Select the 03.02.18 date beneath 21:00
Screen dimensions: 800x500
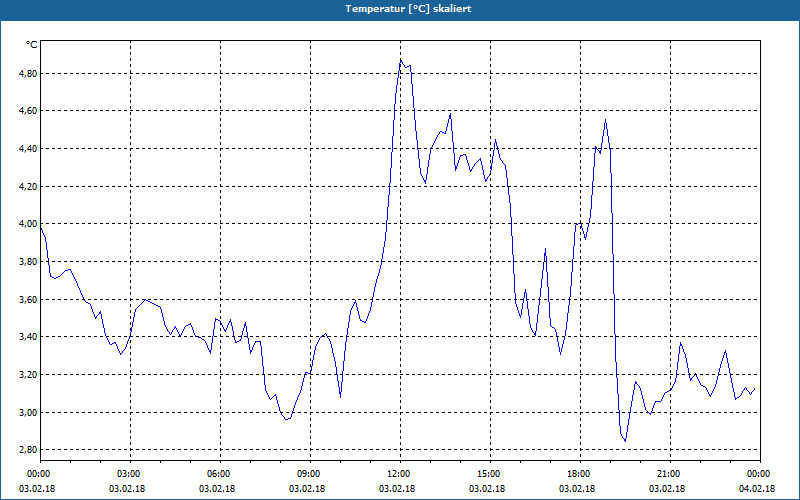point(667,489)
